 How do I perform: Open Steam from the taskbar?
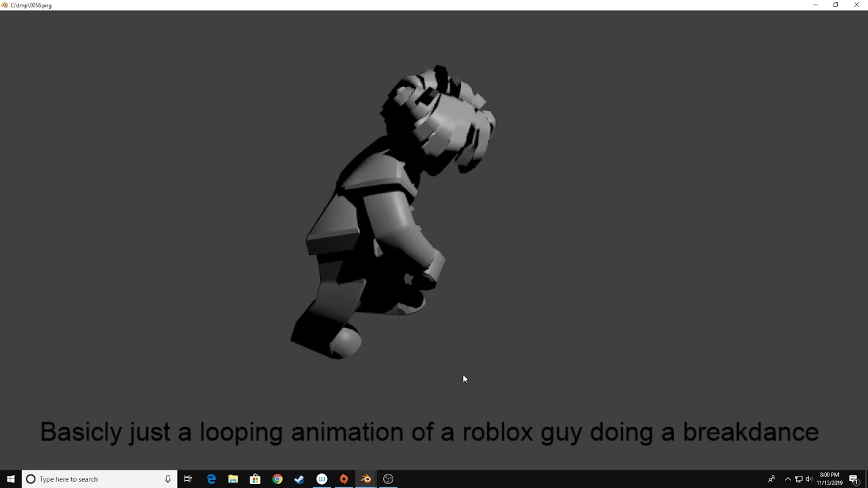pyautogui.click(x=299, y=479)
